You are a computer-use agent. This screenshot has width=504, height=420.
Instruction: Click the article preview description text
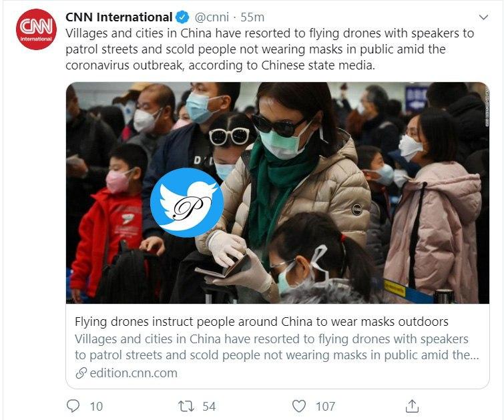pyautogui.click(x=277, y=347)
